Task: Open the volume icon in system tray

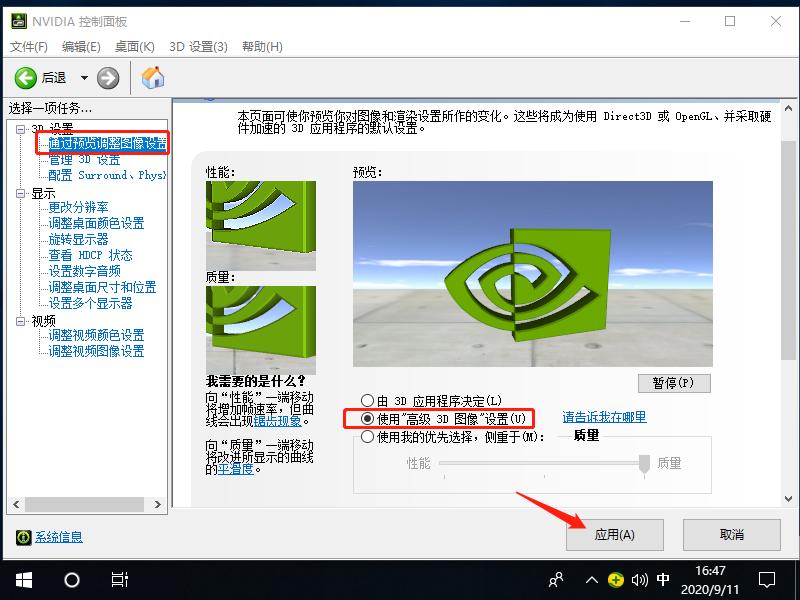Action: 638,580
